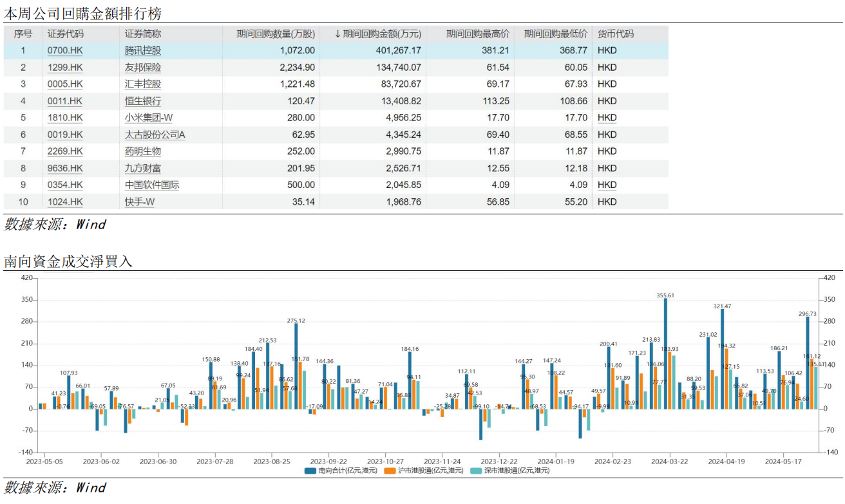Select the 381.21 highest price cell
Screen dimensions: 845x504
495,50
